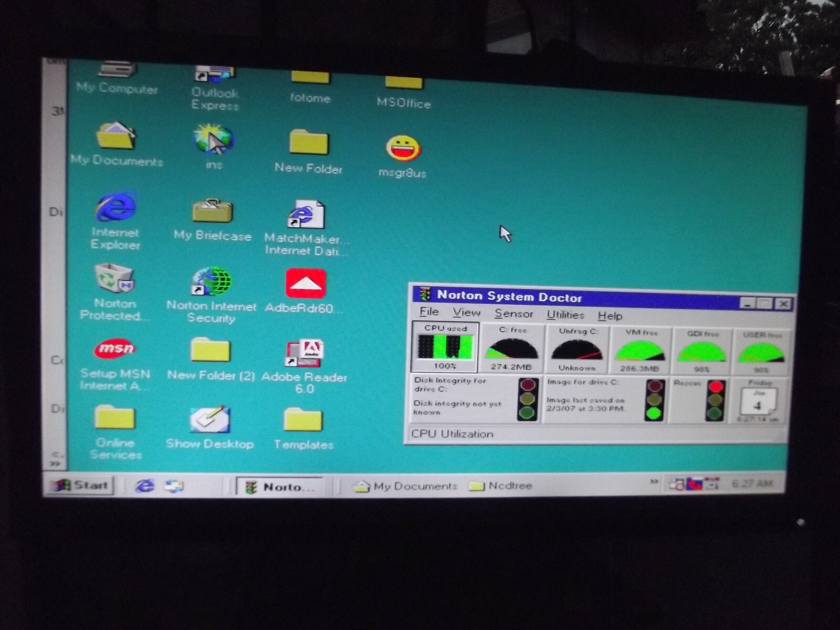Switch to My Documents taskbar window
This screenshot has height=630, width=840.
[405, 486]
